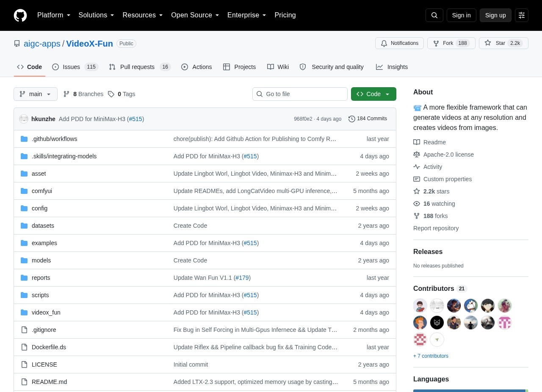The height and width of the screenshot is (392, 542).
Task: Click the first contributor avatar
Action: (x=420, y=306)
